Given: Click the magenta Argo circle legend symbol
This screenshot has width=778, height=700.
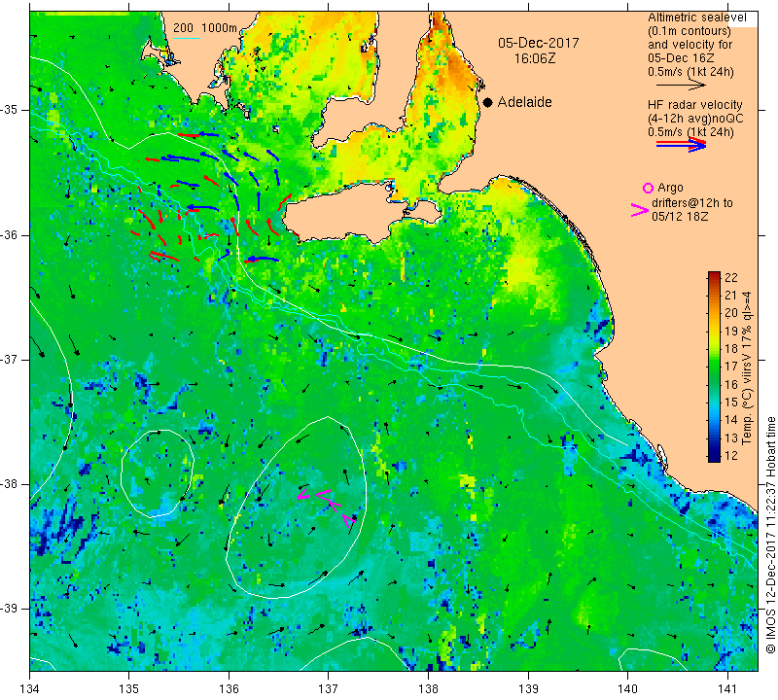Looking at the screenshot, I should 648,188.
